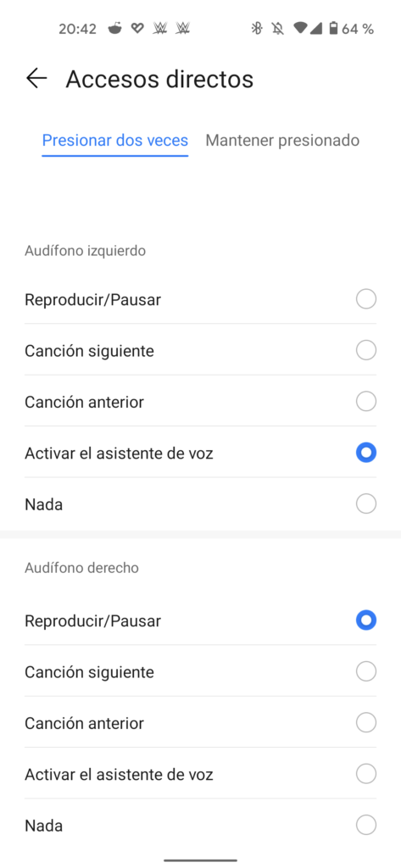Select the Presionar dos veces tab

pyautogui.click(x=115, y=140)
